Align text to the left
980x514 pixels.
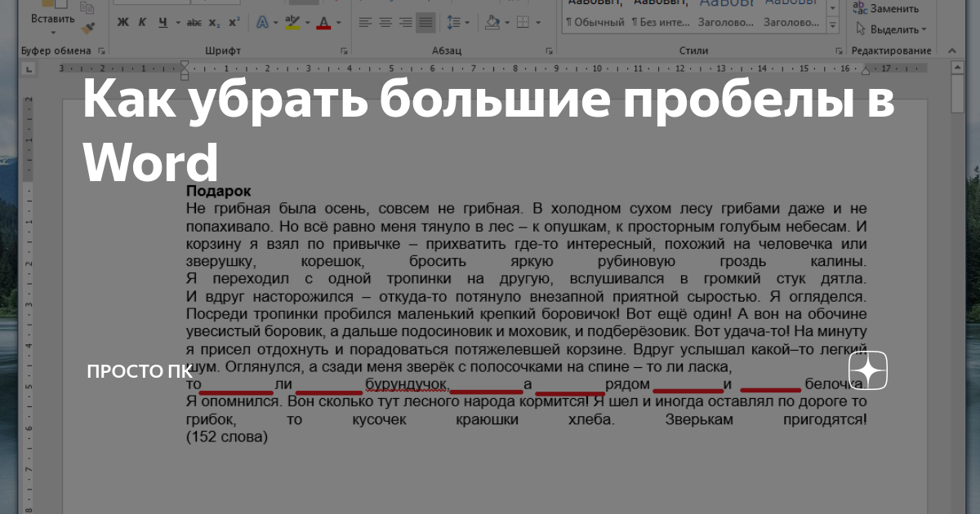pos(365,22)
